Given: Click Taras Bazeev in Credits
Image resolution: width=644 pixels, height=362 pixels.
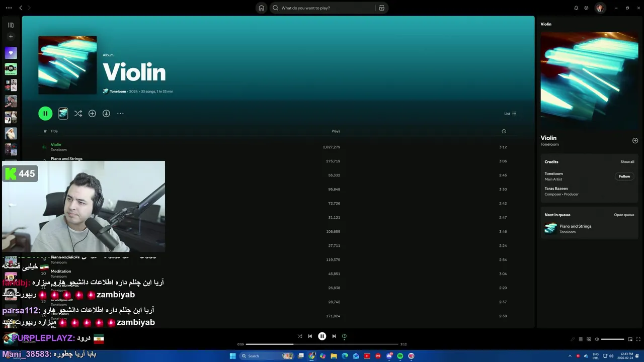Looking at the screenshot, I should tap(556, 189).
